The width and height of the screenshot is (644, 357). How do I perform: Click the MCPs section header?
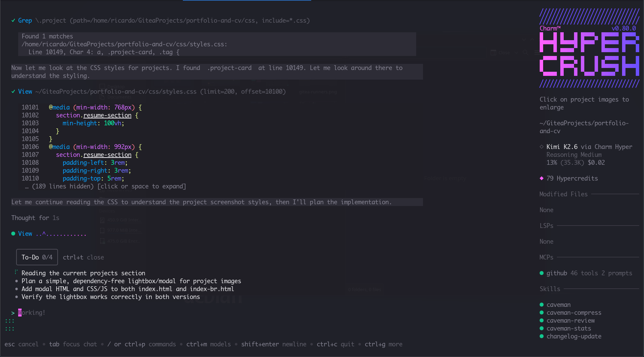[x=546, y=257]
